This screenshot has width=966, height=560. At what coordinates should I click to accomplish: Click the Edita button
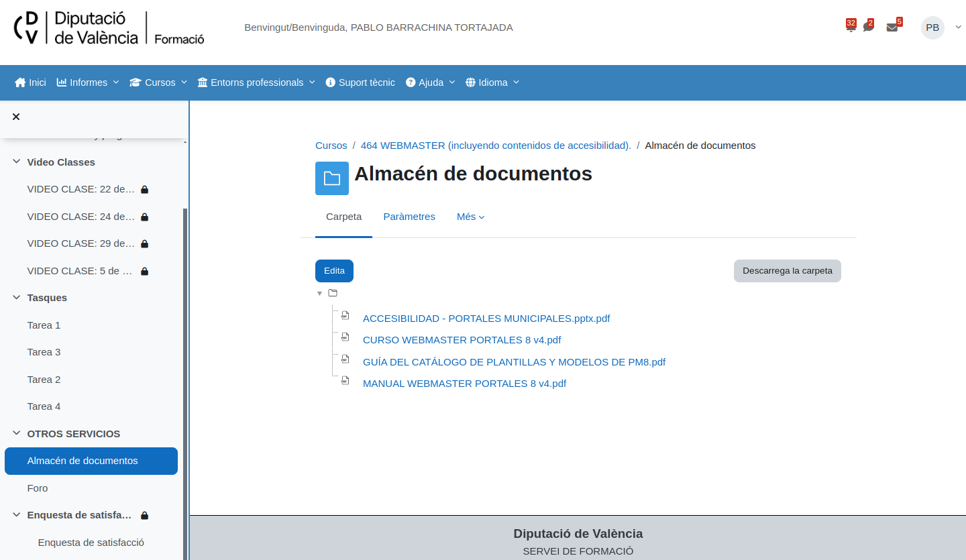tap(334, 271)
